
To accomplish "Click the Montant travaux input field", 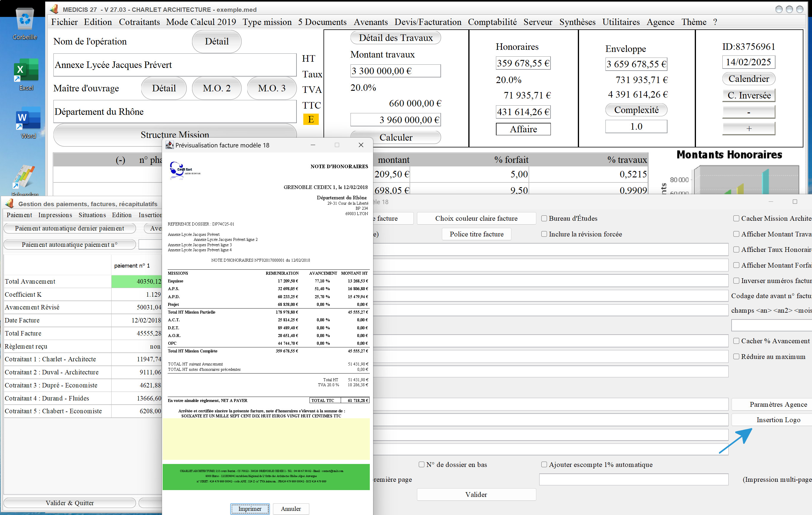I will click(x=395, y=71).
